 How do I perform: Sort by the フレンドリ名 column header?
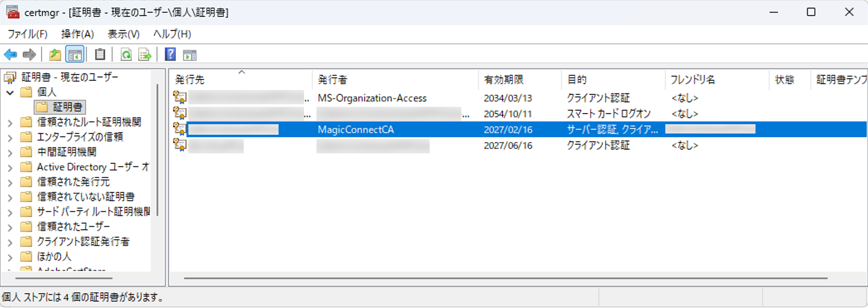(717, 79)
